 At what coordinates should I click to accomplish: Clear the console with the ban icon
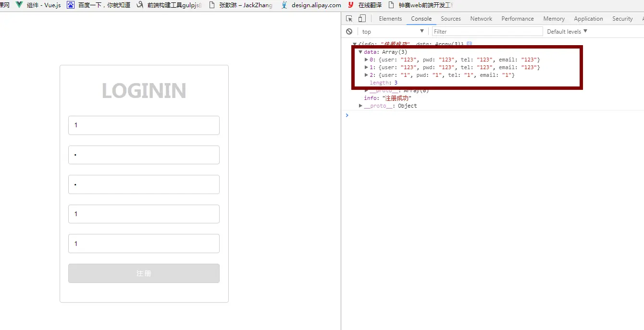click(349, 32)
